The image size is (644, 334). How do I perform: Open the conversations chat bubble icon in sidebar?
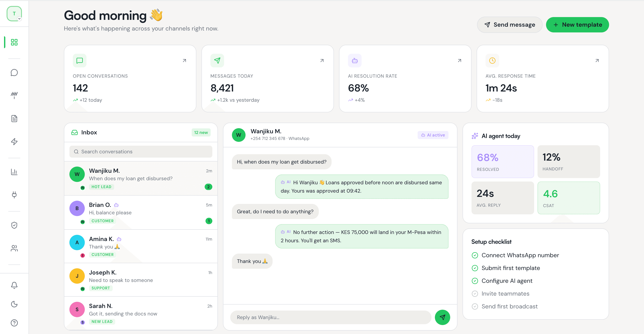point(14,73)
